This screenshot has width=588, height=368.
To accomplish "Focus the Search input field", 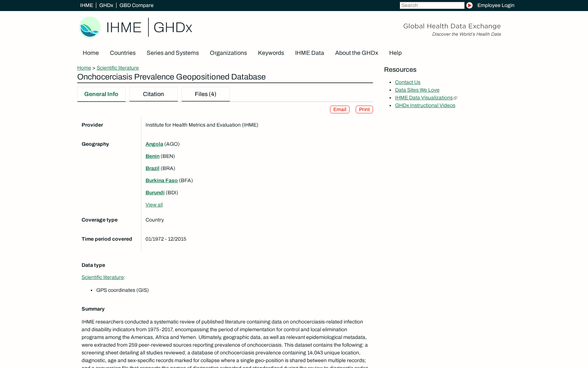I will pos(432,5).
